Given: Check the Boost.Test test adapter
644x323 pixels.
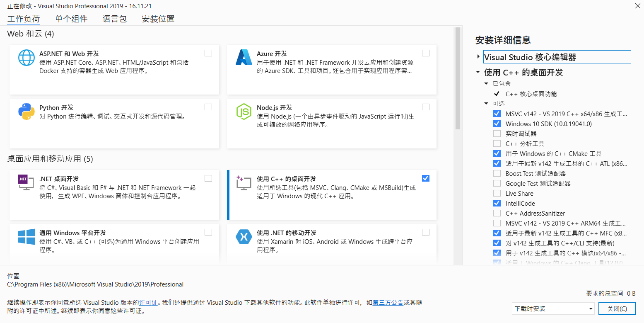Looking at the screenshot, I should [497, 173].
